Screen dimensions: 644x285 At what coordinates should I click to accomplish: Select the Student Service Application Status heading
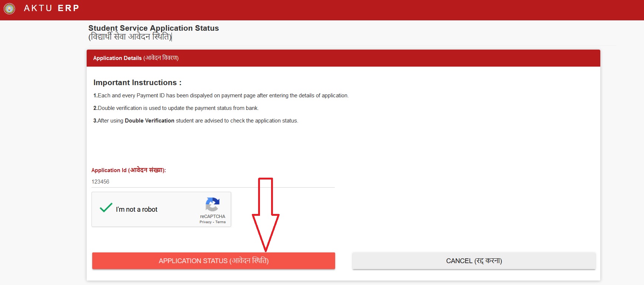[154, 28]
